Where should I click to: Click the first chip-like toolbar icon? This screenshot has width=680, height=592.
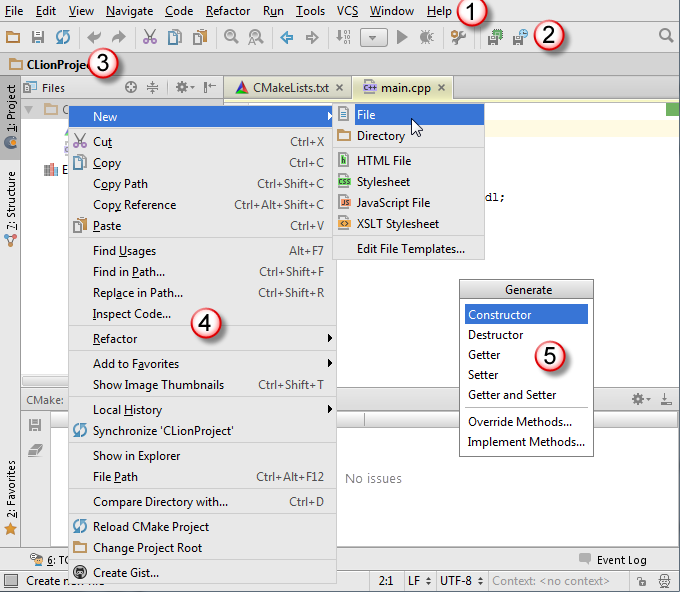(495, 37)
